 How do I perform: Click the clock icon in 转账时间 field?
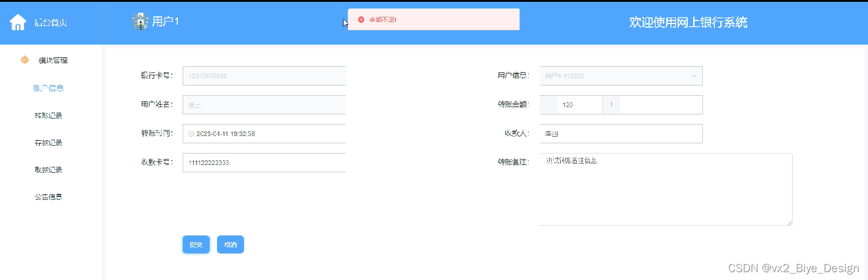point(191,134)
